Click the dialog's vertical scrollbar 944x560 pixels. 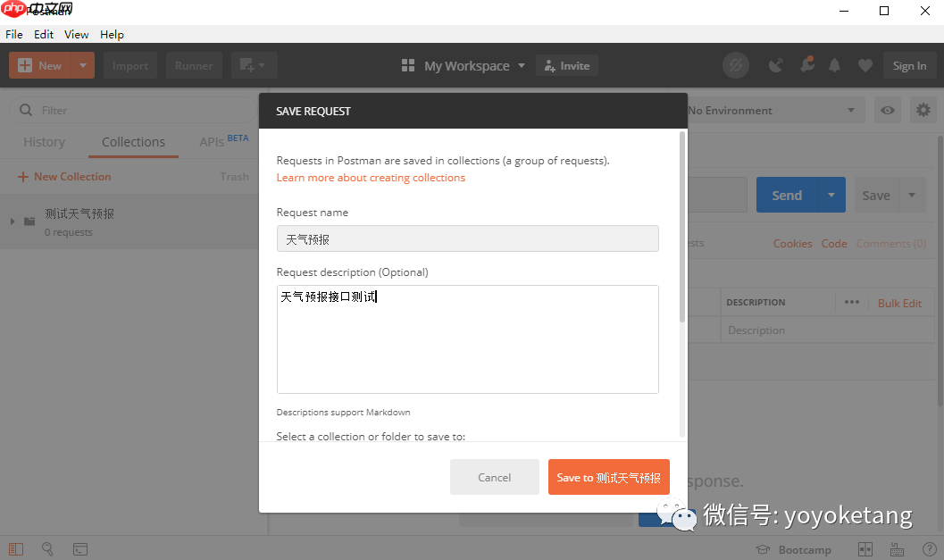[682, 228]
